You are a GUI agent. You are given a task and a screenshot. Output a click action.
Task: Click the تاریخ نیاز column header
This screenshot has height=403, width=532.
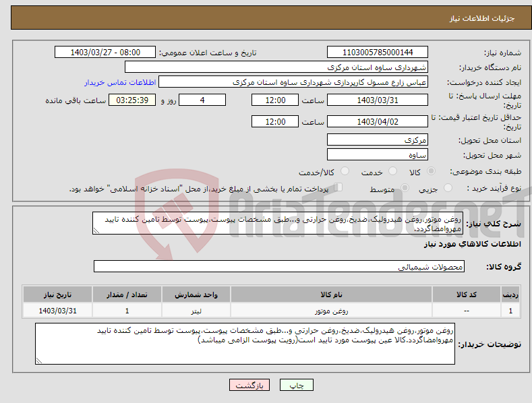coord(58,294)
